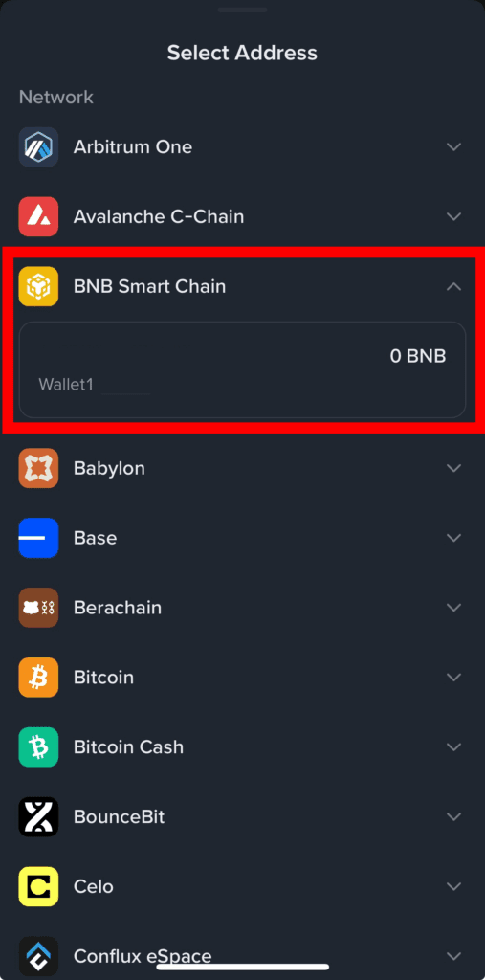Tap the brown Berachain bear logo
Screen dimensions: 485x980
point(39,608)
